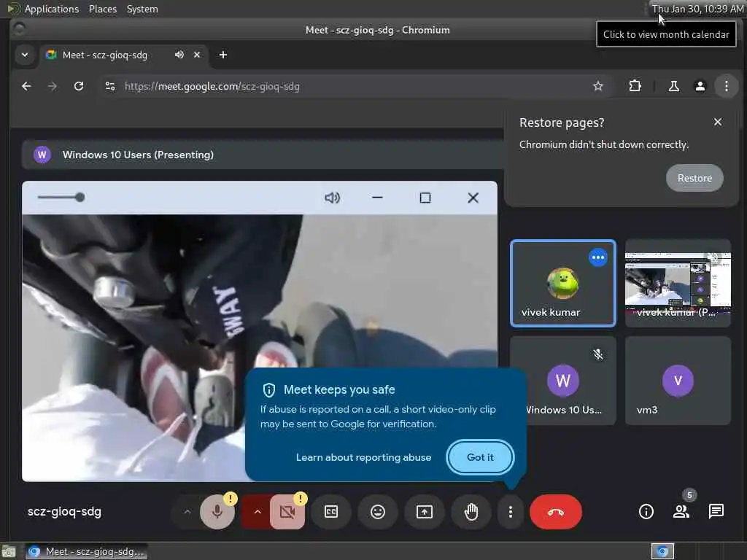Open Chromium three-dot main menu
747x560 pixels.
click(x=726, y=86)
